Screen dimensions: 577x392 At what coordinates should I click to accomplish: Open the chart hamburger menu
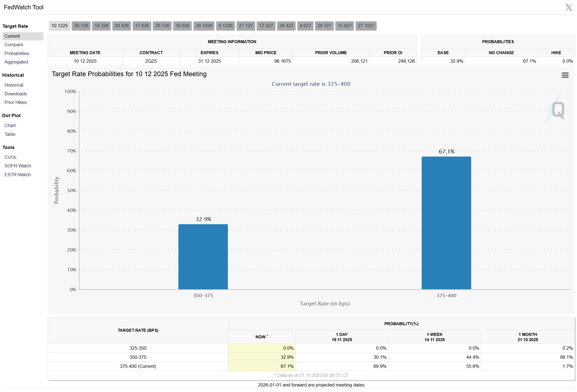pos(565,75)
